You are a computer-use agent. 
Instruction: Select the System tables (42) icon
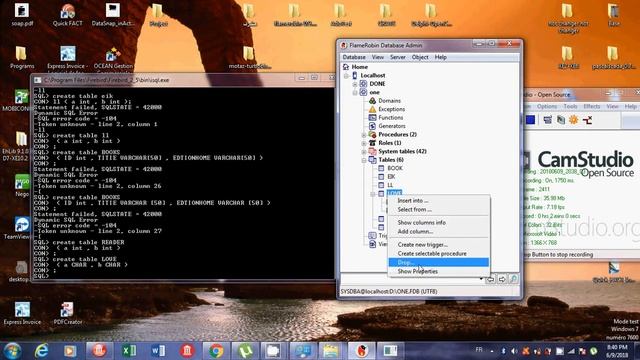point(372,151)
